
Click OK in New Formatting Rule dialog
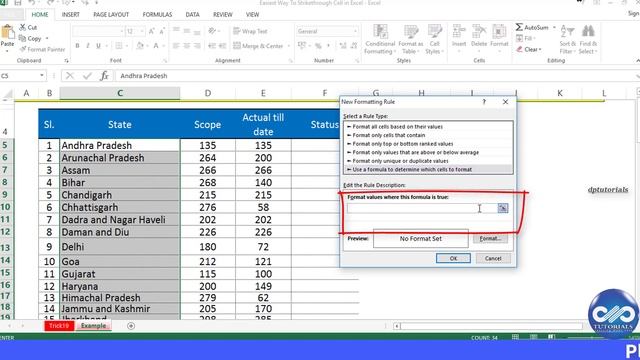(x=453, y=258)
